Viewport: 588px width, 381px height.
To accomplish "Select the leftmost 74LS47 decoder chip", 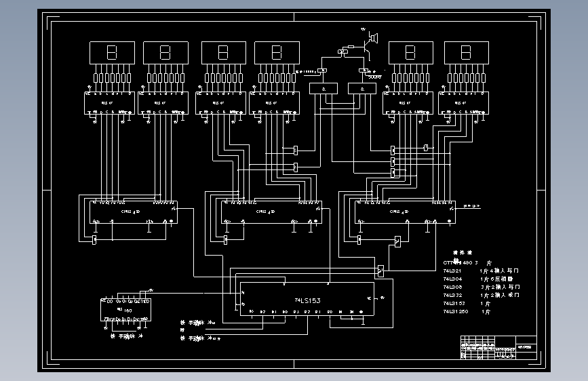I will (x=109, y=103).
